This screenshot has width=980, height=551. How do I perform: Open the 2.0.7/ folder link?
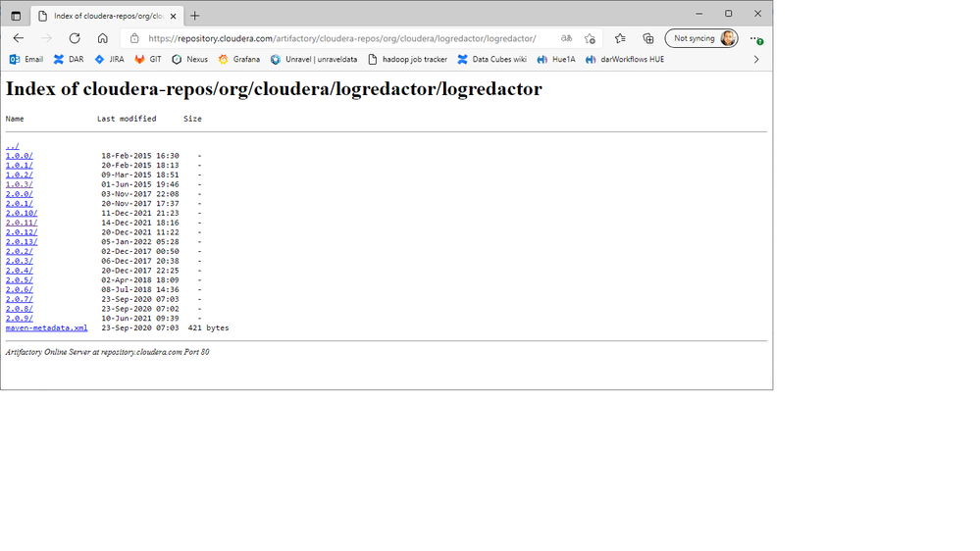tap(20, 299)
